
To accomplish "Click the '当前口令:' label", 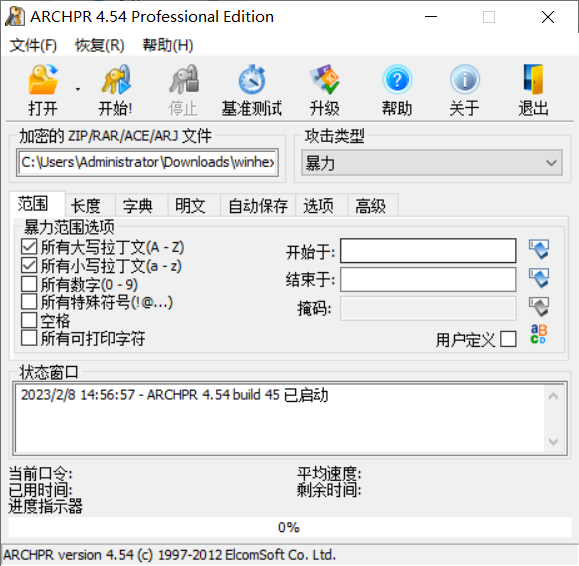I will [41, 473].
